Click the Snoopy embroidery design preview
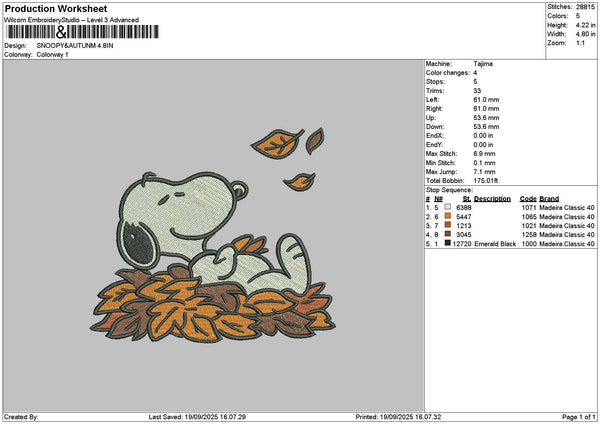This screenshot has height=424, width=600. 213,235
